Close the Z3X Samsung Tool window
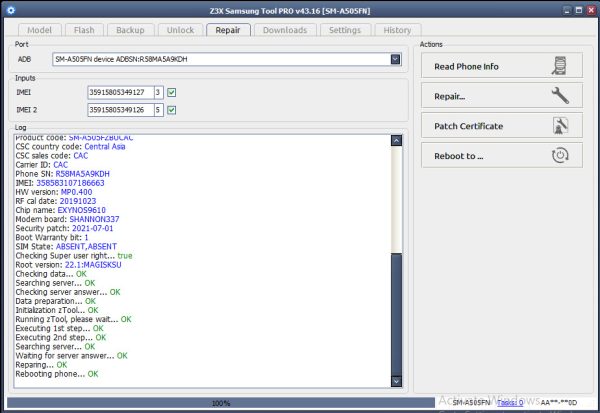600x413 pixels. click(x=591, y=10)
